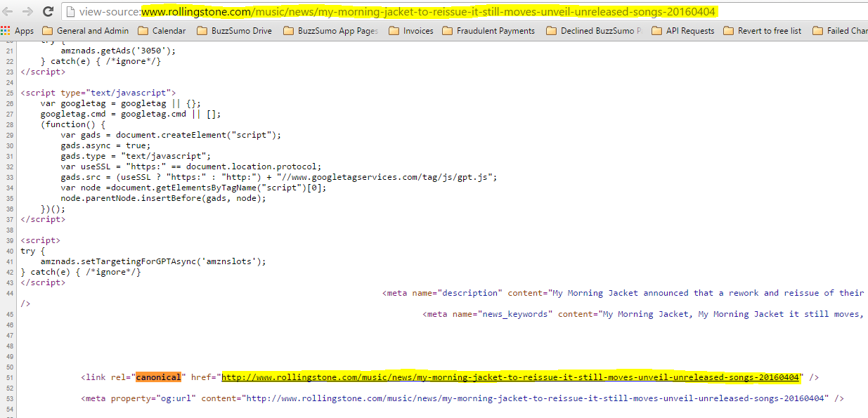Click the og:url meta property line
Viewport: 868px width, 418px height.
[462, 398]
